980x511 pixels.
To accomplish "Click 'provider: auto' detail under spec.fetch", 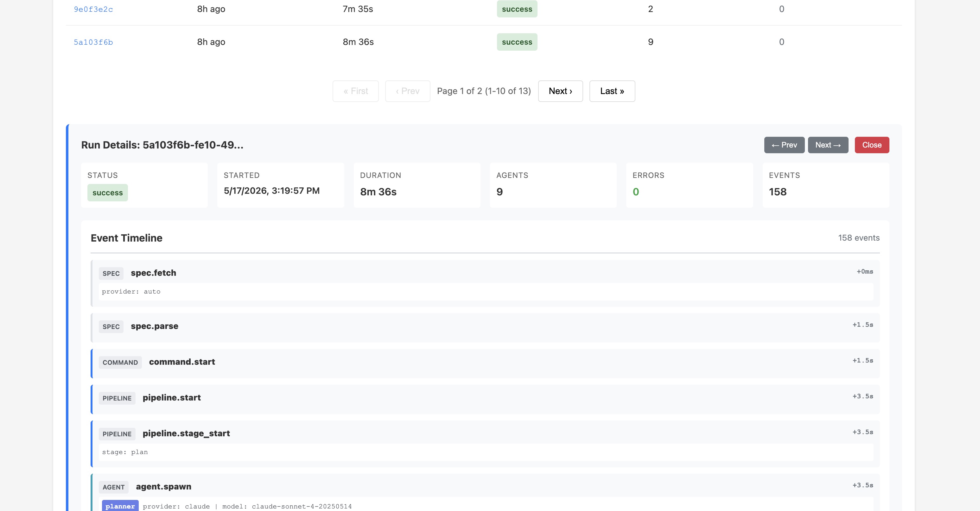I will click(131, 292).
